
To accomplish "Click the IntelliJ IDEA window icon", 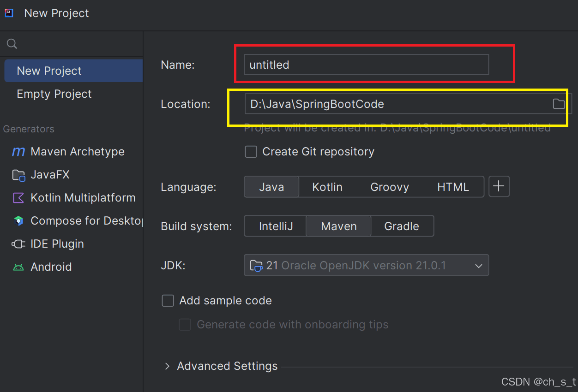I will (x=9, y=13).
